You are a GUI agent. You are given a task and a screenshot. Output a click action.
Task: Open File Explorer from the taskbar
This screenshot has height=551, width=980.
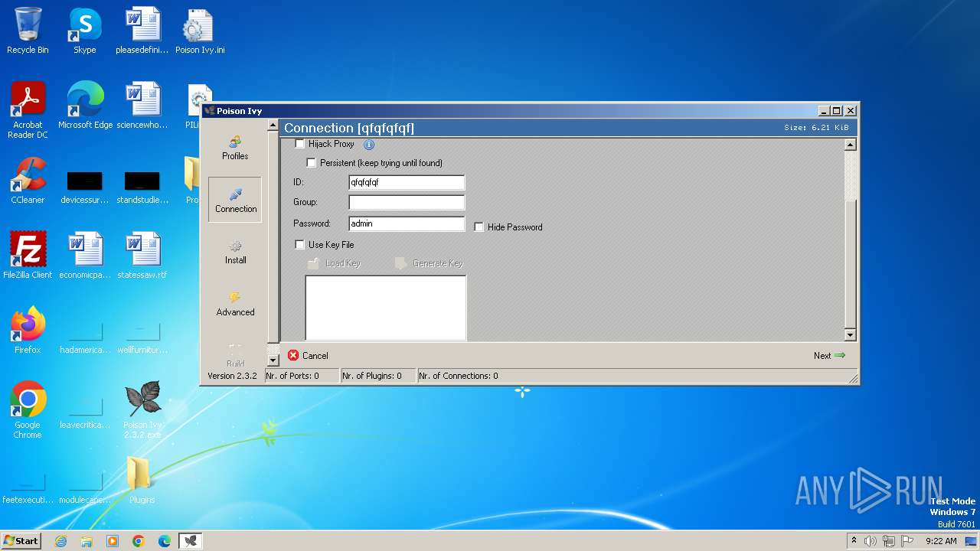(x=87, y=541)
